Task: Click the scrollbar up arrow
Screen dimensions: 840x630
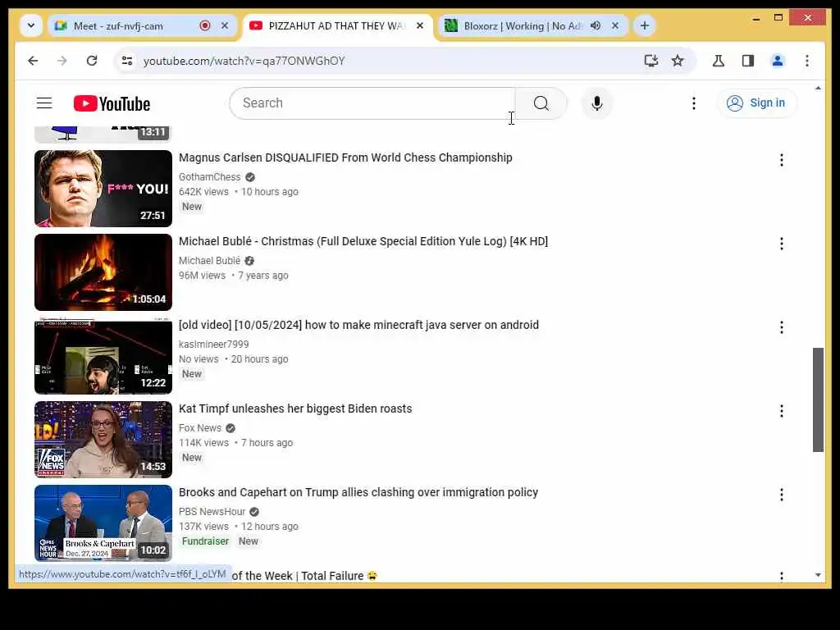Action: coord(818,89)
